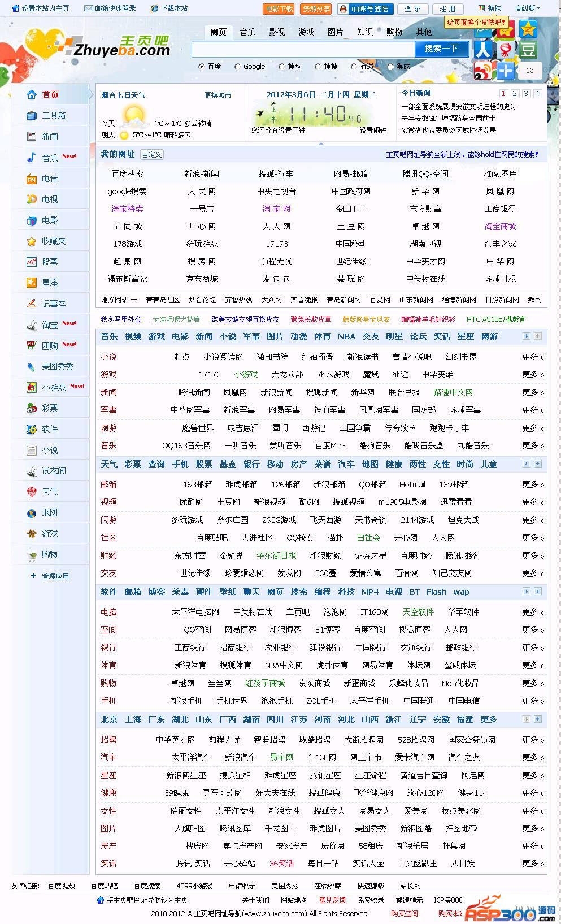Click the 设置闹钟 alarm link
The width and height of the screenshot is (561, 924).
pos(373,130)
